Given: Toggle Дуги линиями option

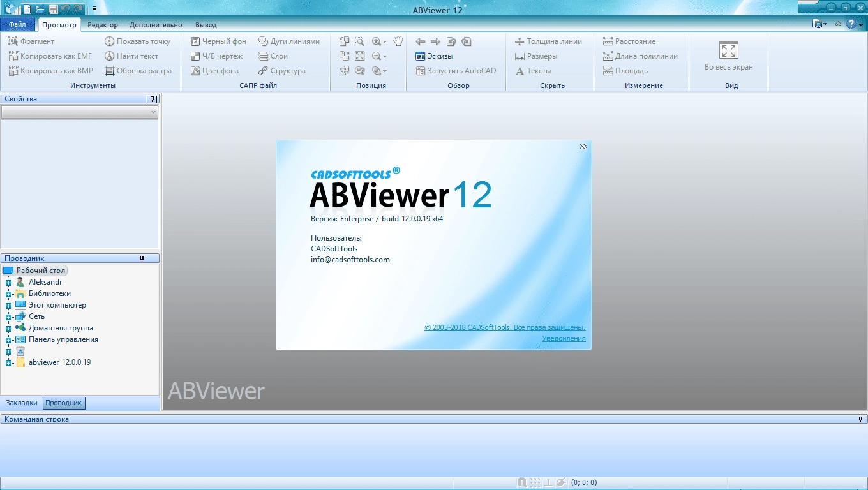Looking at the screenshot, I should pos(289,41).
